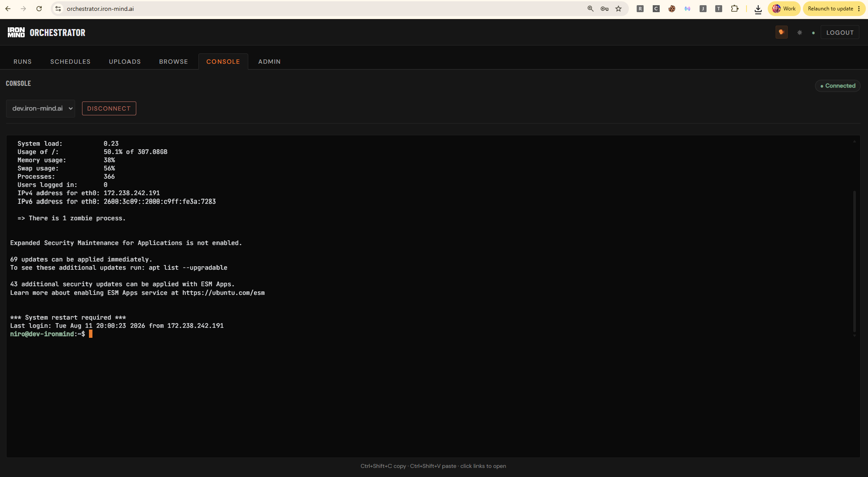Open the Work profile menu
Image resolution: width=868 pixels, height=477 pixels.
coord(784,9)
